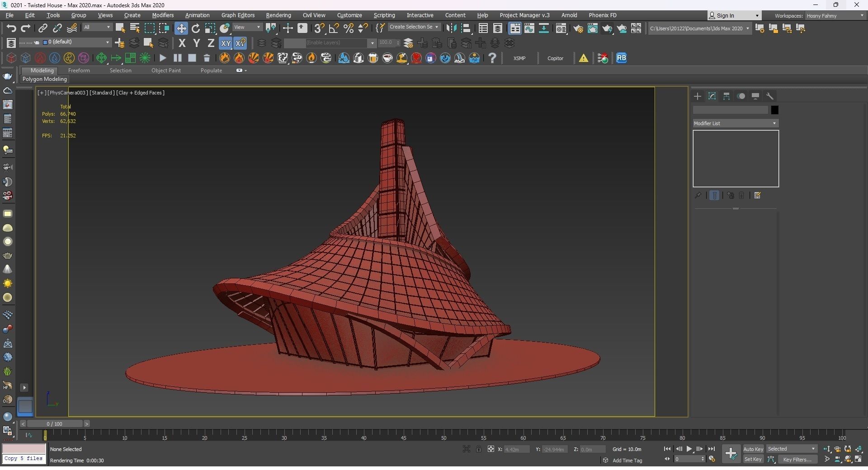The height and width of the screenshot is (470, 868).
Task: Click the Undo arrow icon
Action: point(11,28)
